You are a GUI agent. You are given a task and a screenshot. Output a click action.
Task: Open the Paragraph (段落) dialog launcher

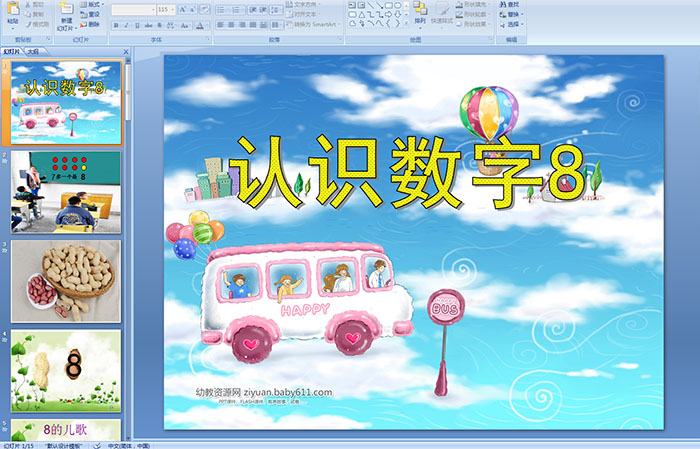point(339,39)
